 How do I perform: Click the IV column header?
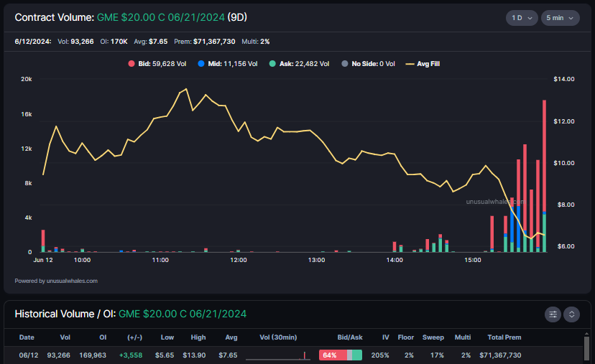click(386, 337)
